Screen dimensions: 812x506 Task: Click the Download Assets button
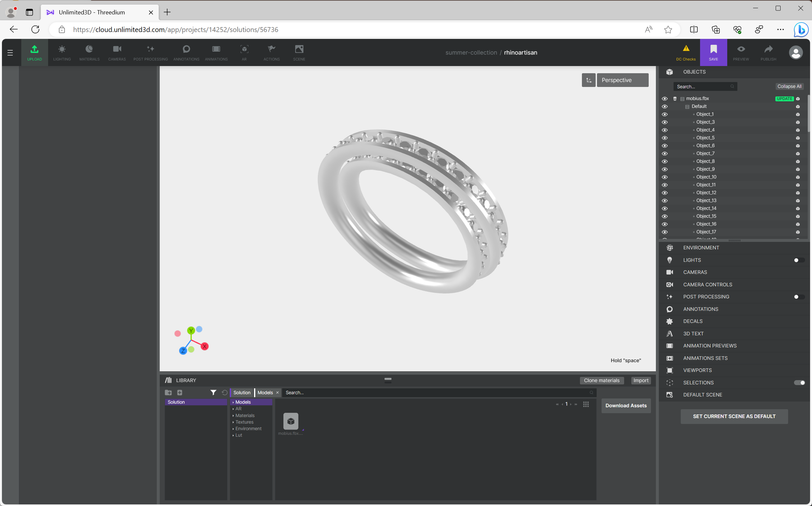(626, 406)
